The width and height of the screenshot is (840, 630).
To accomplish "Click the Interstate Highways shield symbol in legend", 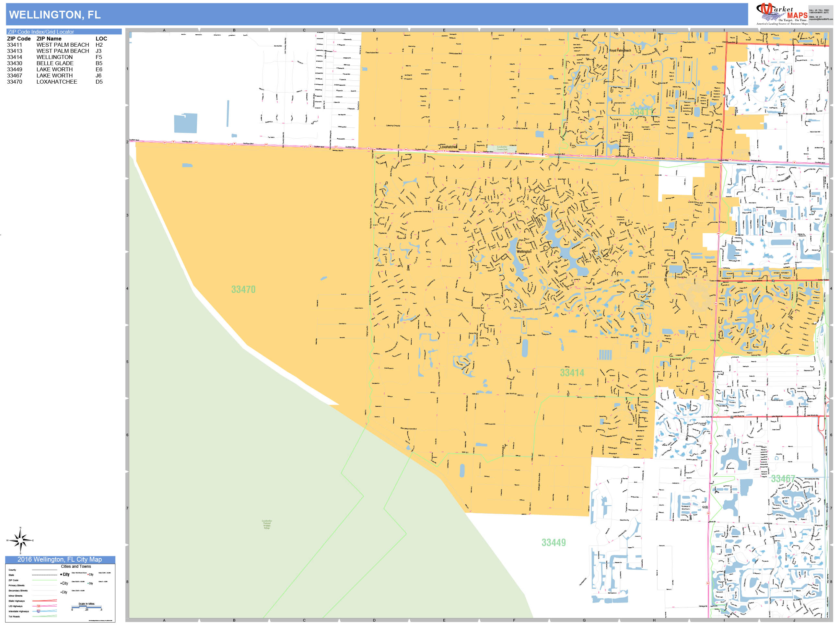I will [38, 612].
